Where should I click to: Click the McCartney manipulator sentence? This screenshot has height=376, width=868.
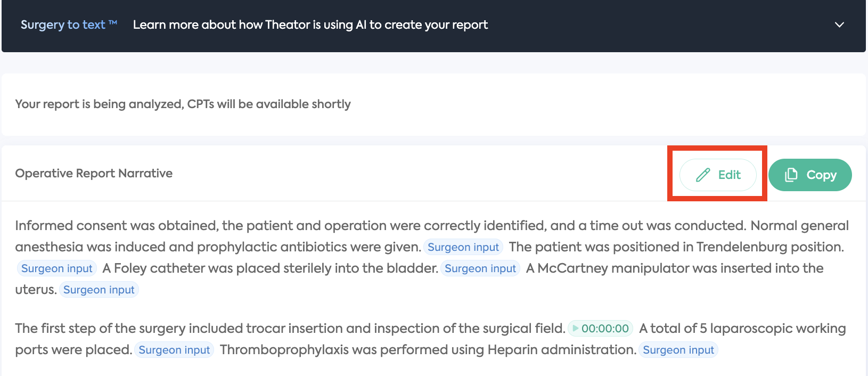674,268
